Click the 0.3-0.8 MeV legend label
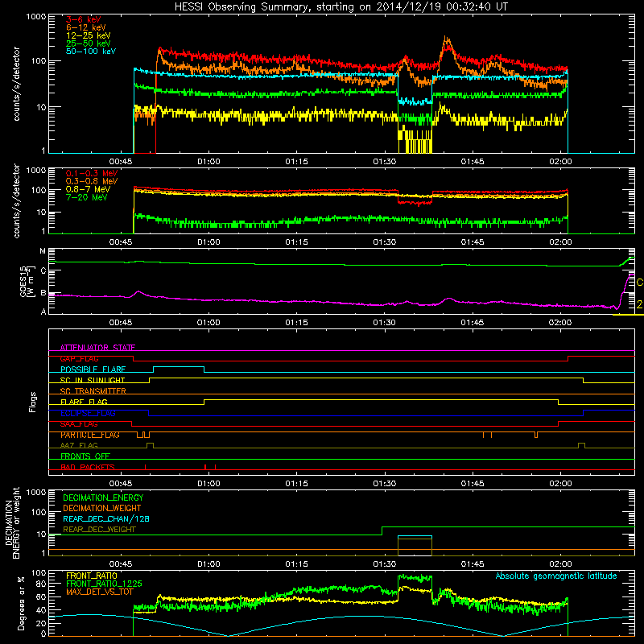 [92, 181]
